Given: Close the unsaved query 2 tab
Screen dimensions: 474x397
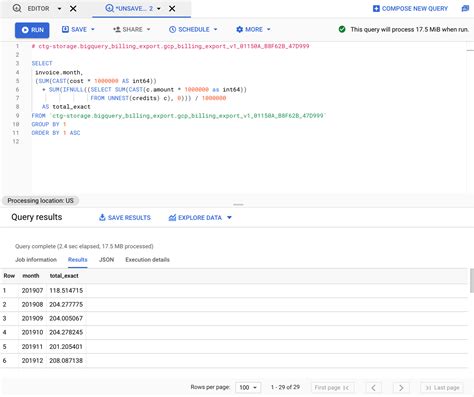Looking at the screenshot, I should click(x=172, y=9).
